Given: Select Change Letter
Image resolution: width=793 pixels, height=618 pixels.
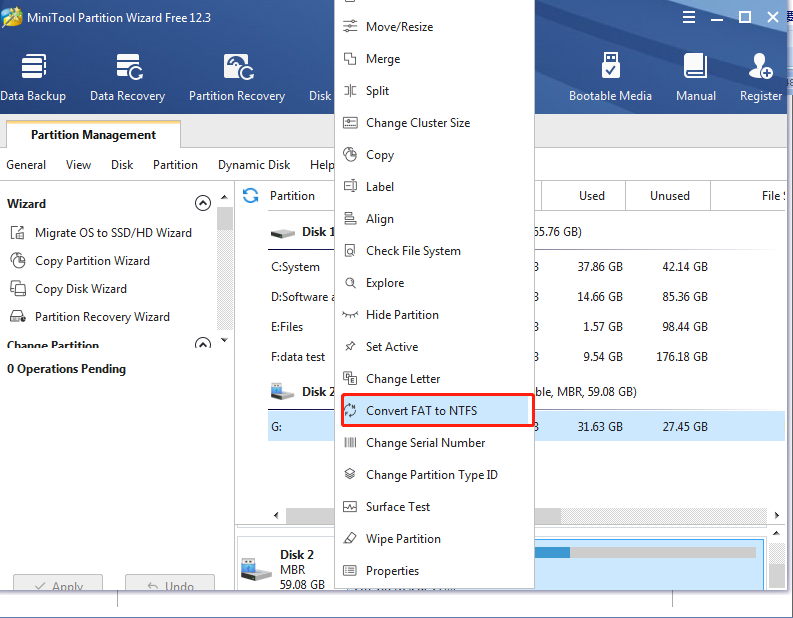Looking at the screenshot, I should coord(434,379).
